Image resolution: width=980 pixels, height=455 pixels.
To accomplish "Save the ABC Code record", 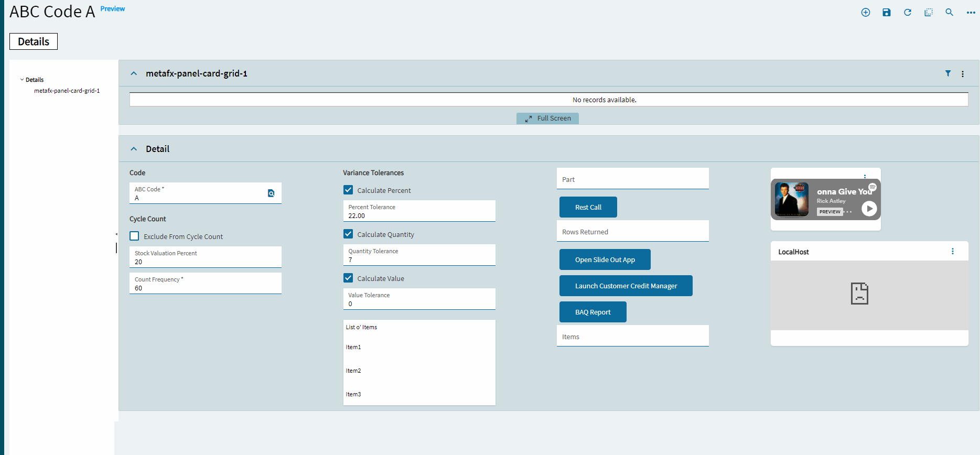I will pyautogui.click(x=887, y=13).
